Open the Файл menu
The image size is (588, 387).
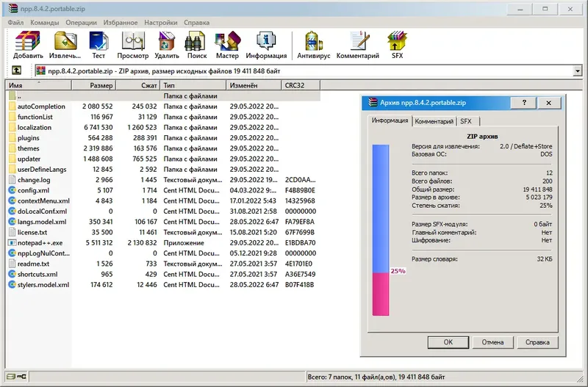coord(15,23)
